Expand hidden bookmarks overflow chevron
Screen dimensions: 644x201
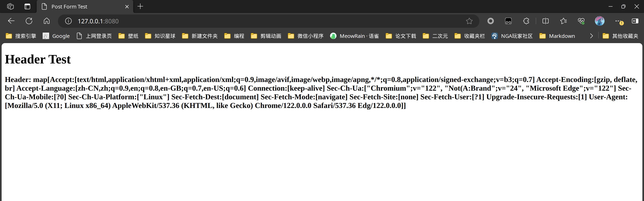point(591,36)
